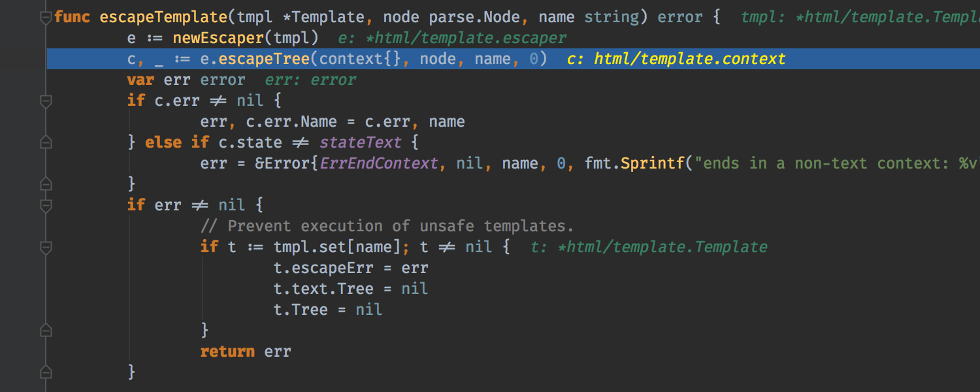Fold the 'if c.err' block
Viewport: 980px width, 392px height.
click(46, 101)
